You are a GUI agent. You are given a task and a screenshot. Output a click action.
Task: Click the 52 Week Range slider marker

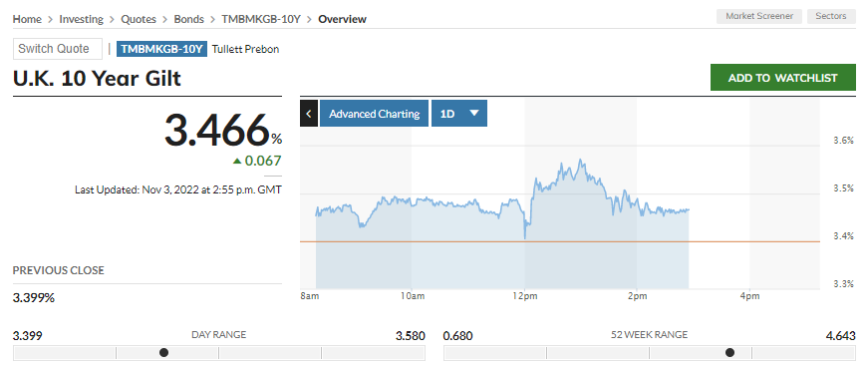click(x=730, y=352)
